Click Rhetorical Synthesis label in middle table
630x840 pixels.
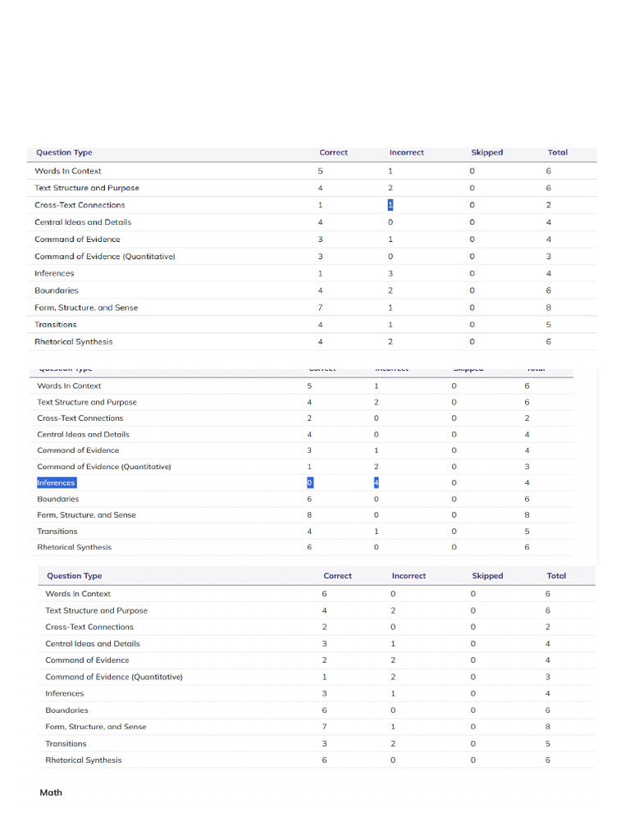pyautogui.click(x=75, y=547)
